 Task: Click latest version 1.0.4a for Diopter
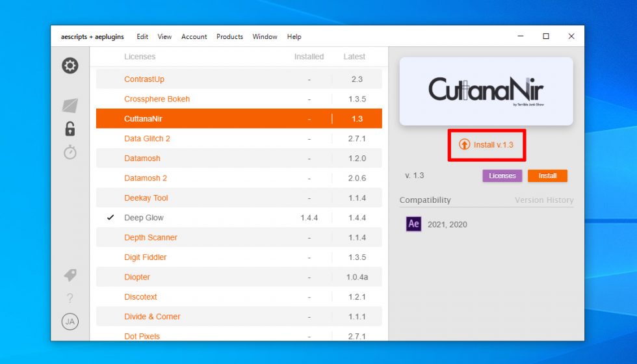[357, 277]
